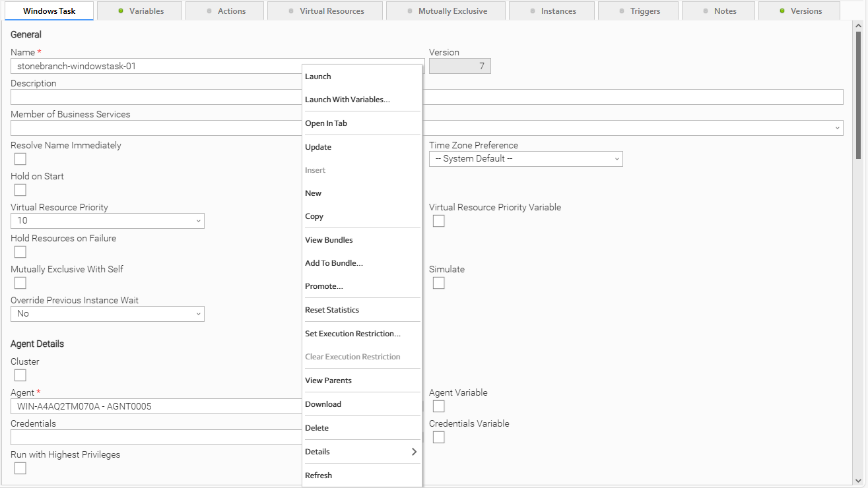Screen dimensions: 868x488
Task: Toggle the Hold on Start checkbox
Action: 20,190
